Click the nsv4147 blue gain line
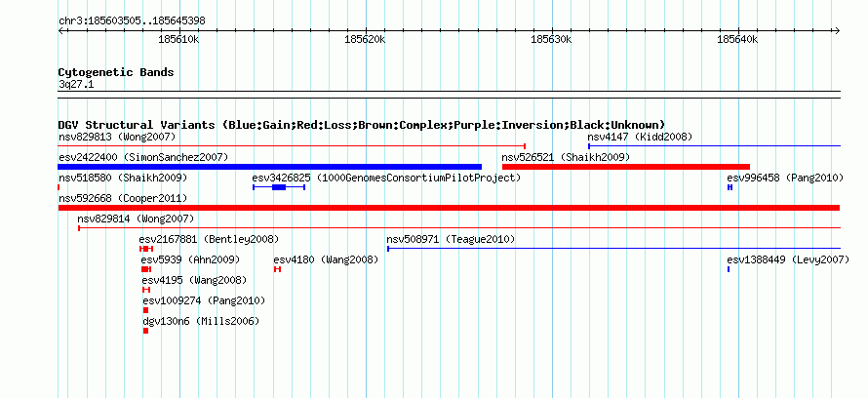This screenshot has width=868, height=398. (714, 146)
